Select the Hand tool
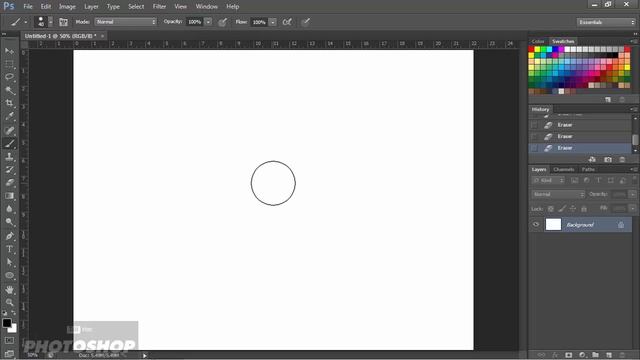 click(9, 289)
